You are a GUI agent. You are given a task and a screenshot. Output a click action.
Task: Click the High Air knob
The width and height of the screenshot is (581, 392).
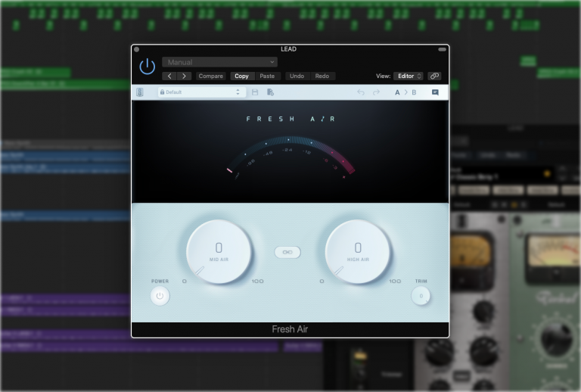tap(358, 252)
